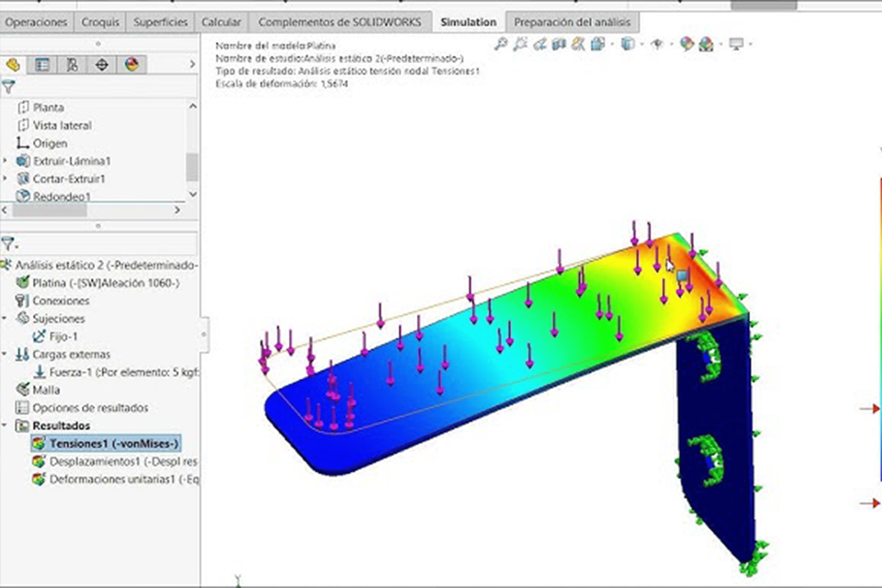Click the Edit Appearance sphere icon
This screenshot has width=882, height=588.
pyautogui.click(x=687, y=44)
